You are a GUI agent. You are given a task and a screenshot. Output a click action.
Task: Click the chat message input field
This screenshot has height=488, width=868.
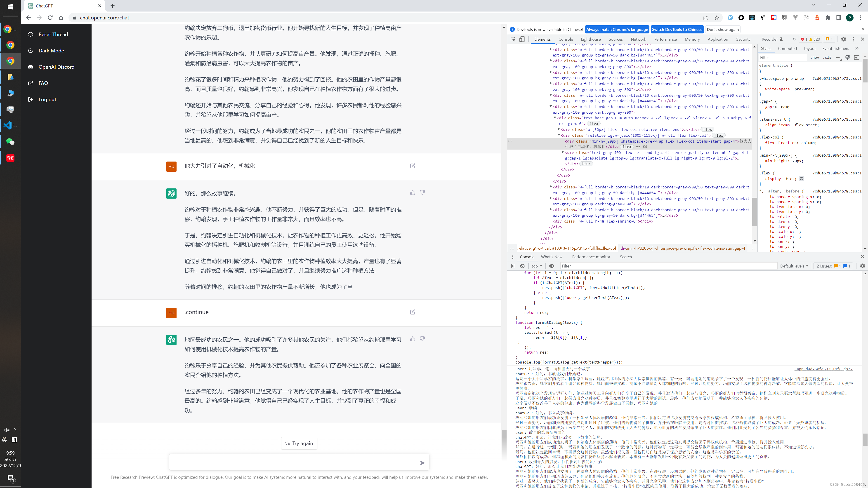coord(293,462)
